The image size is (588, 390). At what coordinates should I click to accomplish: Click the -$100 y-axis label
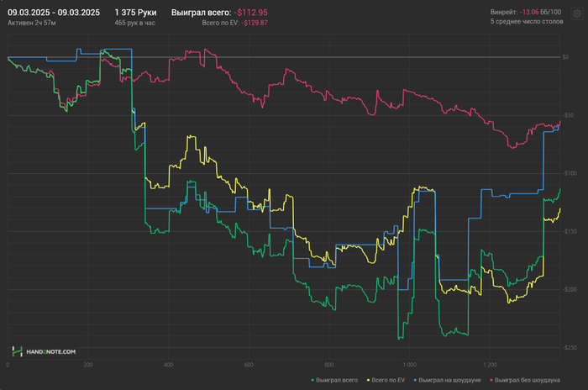569,173
